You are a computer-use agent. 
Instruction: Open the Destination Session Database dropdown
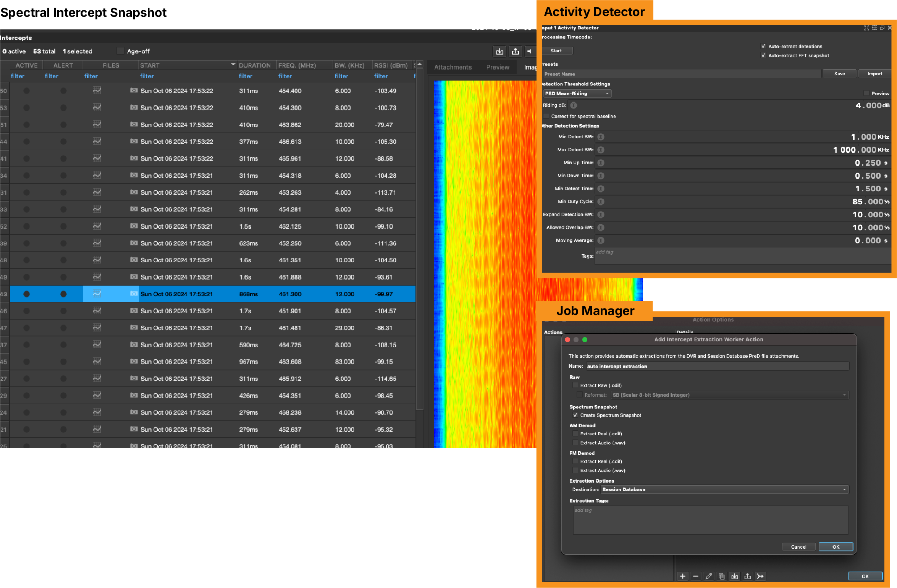click(724, 489)
